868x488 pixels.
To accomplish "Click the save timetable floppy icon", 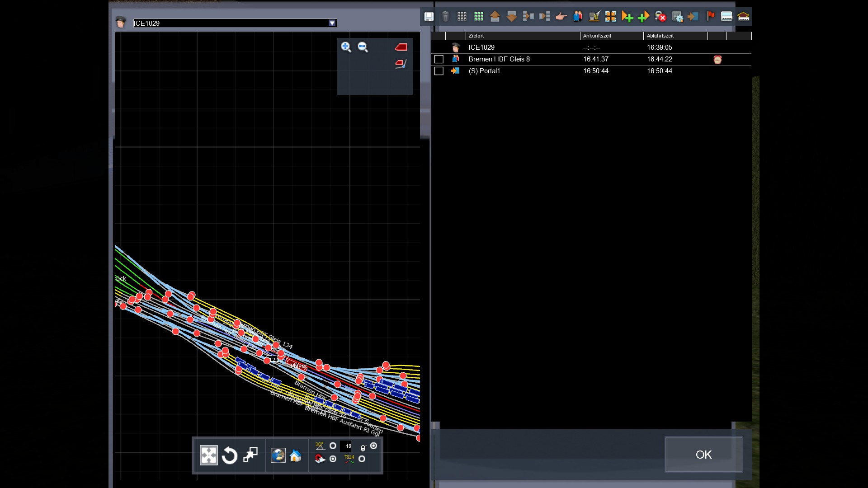I will [429, 17].
